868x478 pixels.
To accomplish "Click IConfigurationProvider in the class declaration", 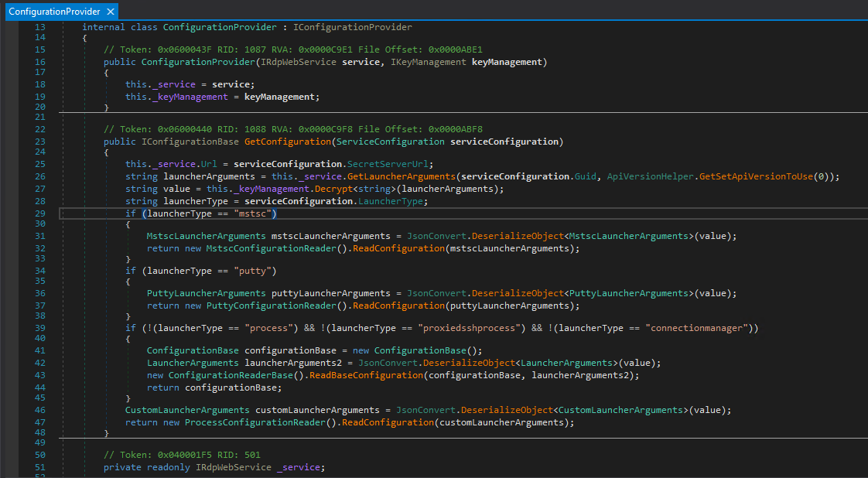I will coord(353,27).
